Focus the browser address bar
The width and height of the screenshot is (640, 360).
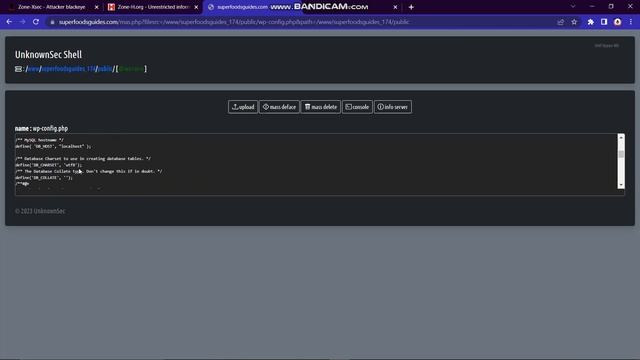(302, 22)
